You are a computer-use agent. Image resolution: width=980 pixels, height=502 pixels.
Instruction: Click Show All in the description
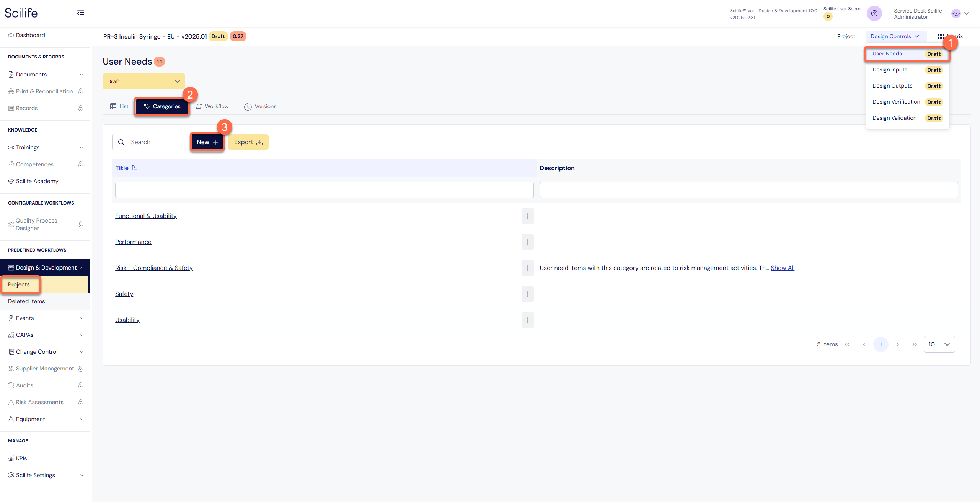(782, 268)
